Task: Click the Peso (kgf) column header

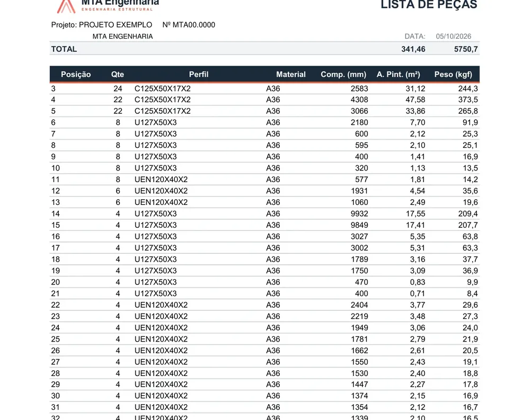Action: point(453,75)
